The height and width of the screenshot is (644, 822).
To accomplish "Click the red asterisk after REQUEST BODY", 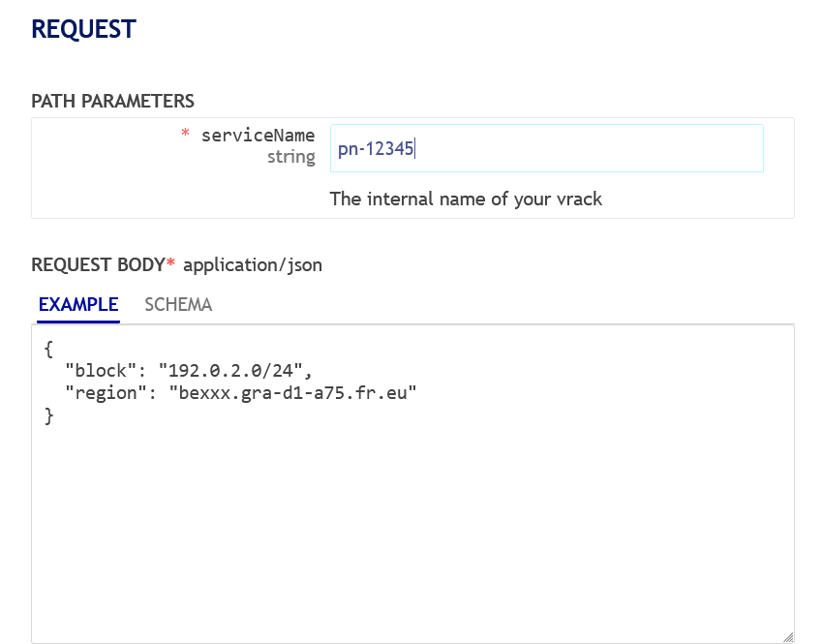I will pyautogui.click(x=171, y=263).
